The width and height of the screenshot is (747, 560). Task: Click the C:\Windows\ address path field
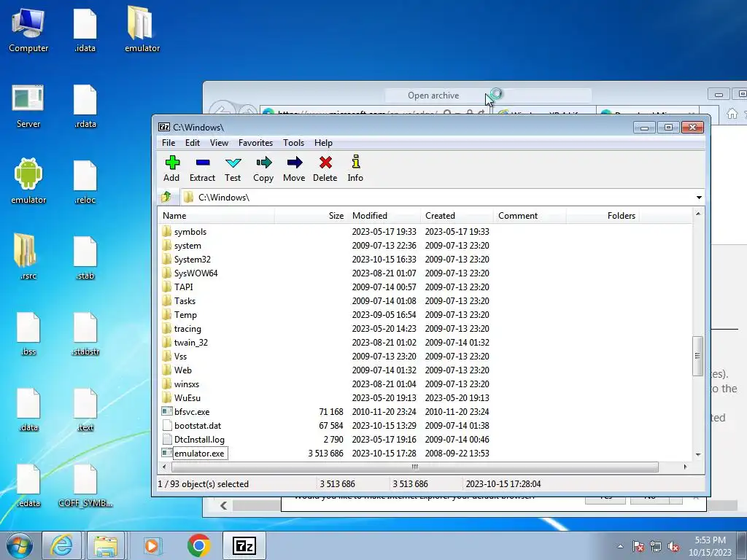(x=436, y=197)
